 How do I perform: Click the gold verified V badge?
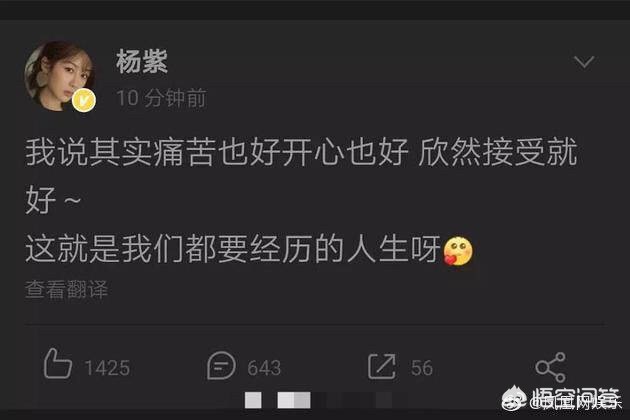click(84, 100)
